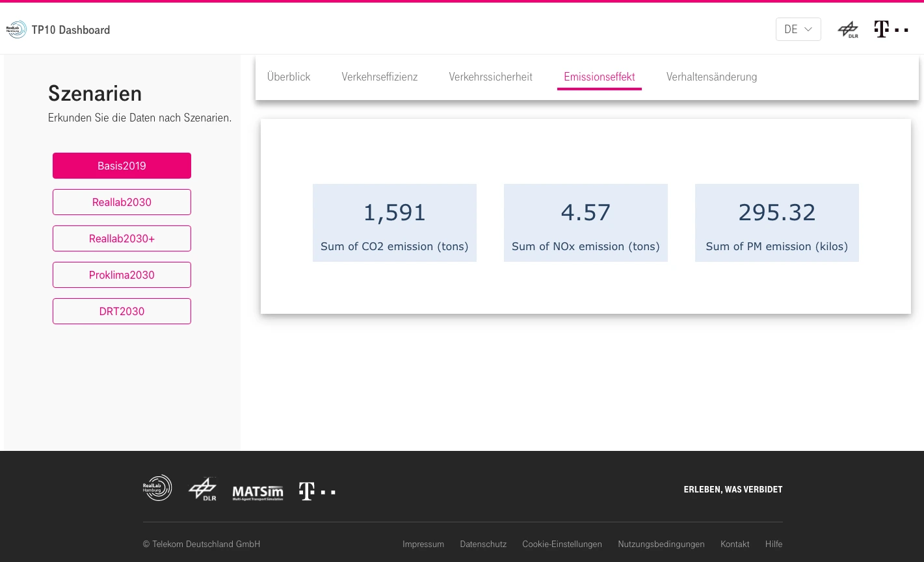The height and width of the screenshot is (562, 924).
Task: Open the Impressum footer link
Action: [x=423, y=544]
